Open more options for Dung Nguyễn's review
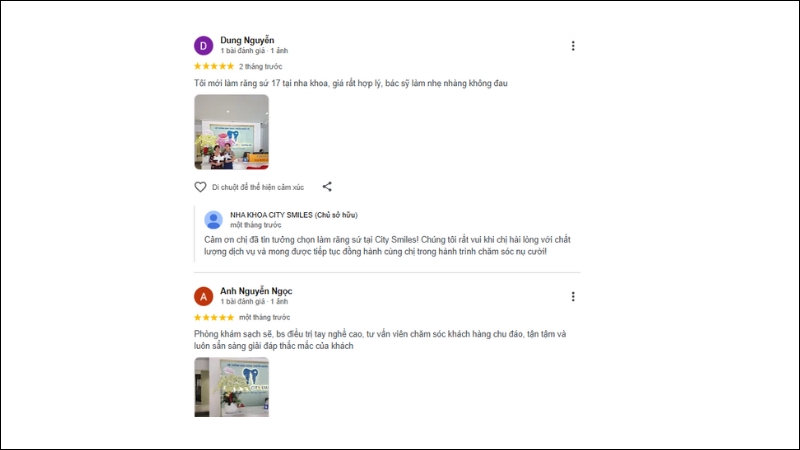This screenshot has width=800, height=450. tap(573, 46)
